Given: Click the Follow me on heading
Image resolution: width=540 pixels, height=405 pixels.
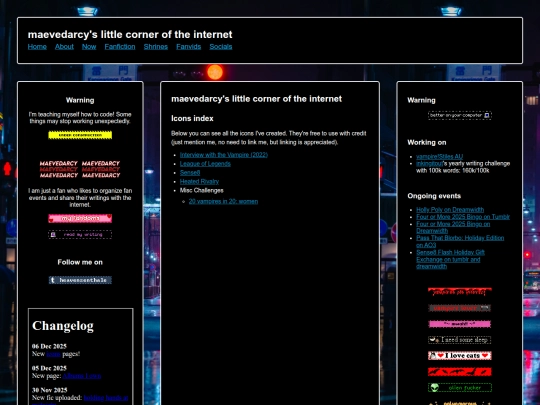Looking at the screenshot, I should click(80, 262).
